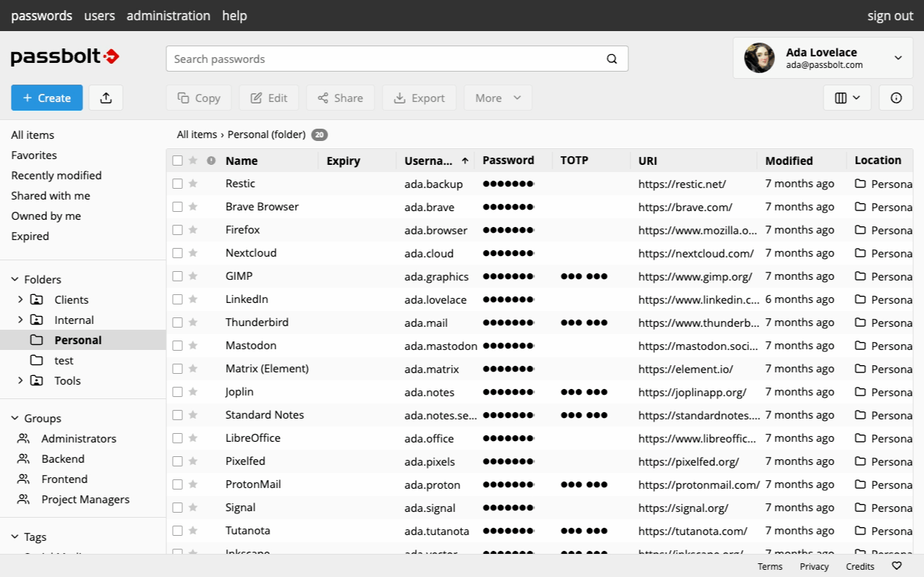Click the Search passwords field
This screenshot has width=924, height=577.
click(397, 59)
